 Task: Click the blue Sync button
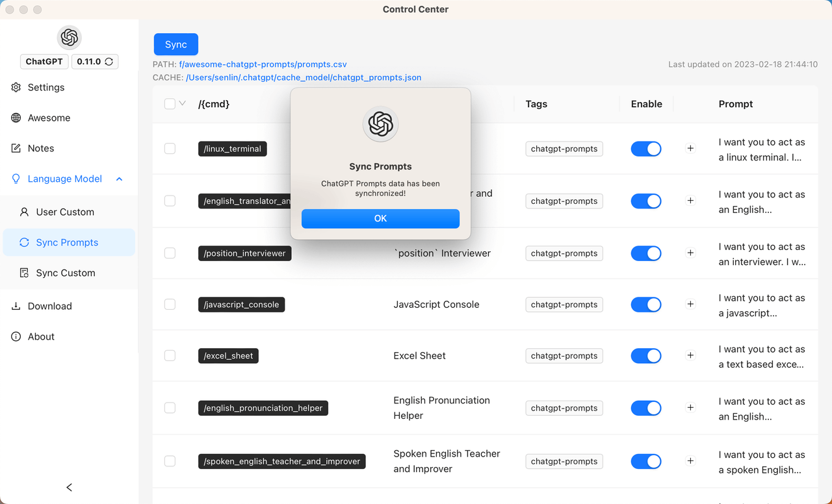coord(175,44)
